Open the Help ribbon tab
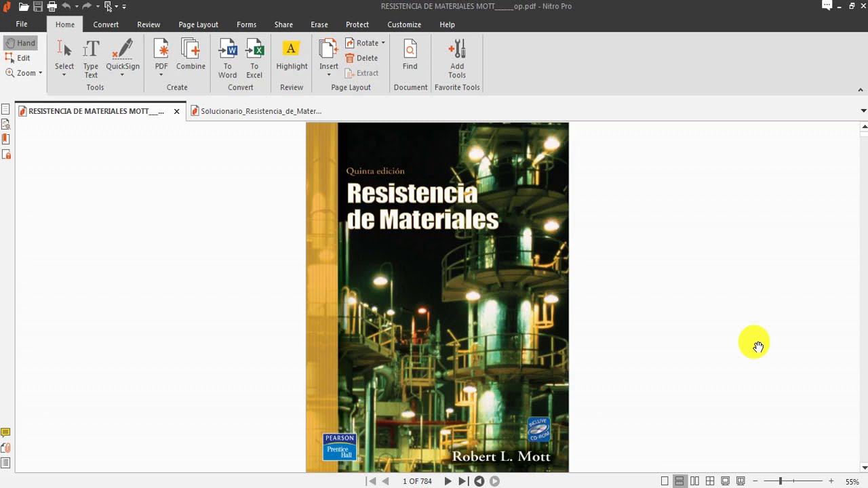868x488 pixels. pyautogui.click(x=447, y=24)
